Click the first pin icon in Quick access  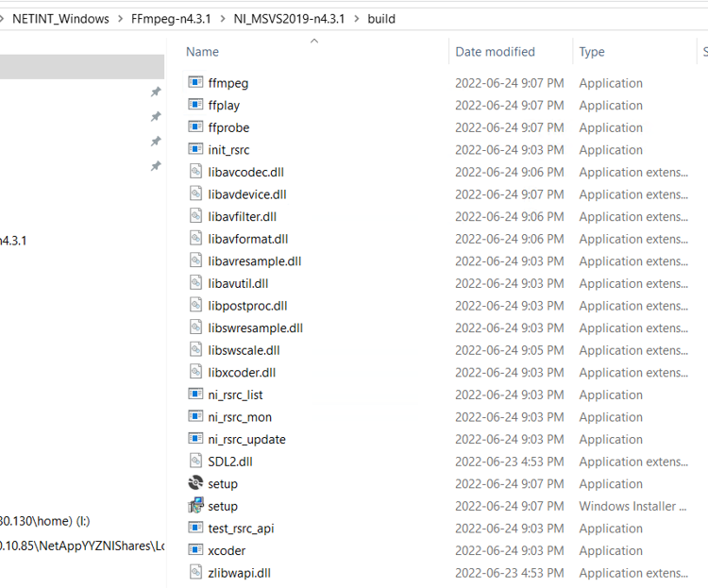(x=156, y=92)
